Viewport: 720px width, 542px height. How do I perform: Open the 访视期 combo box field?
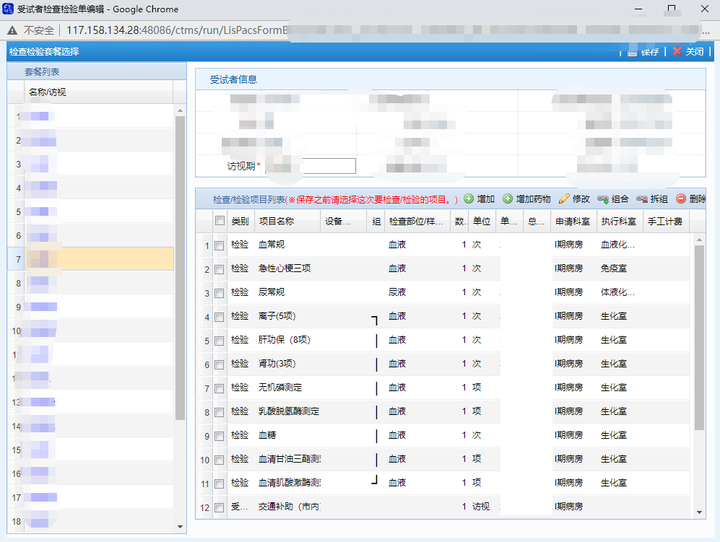pyautogui.click(x=311, y=166)
